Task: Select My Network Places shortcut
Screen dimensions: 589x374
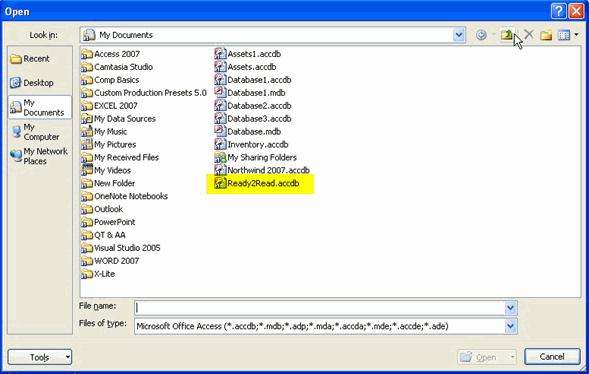Action: [39, 156]
